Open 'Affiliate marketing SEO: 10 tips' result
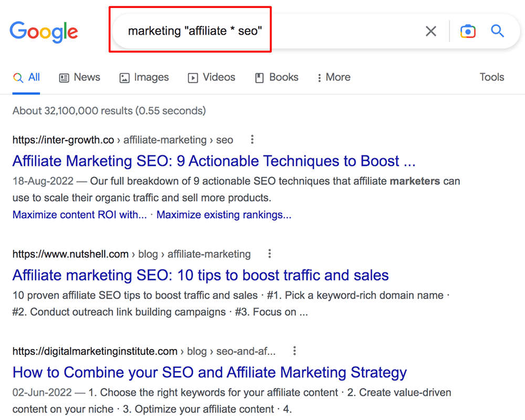 tap(201, 275)
